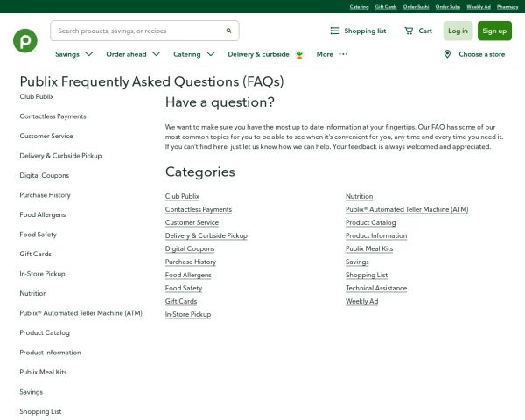Viewport: 525px width, 420px height.
Task: Open Publix Meal Kits category link
Action: 369,248
